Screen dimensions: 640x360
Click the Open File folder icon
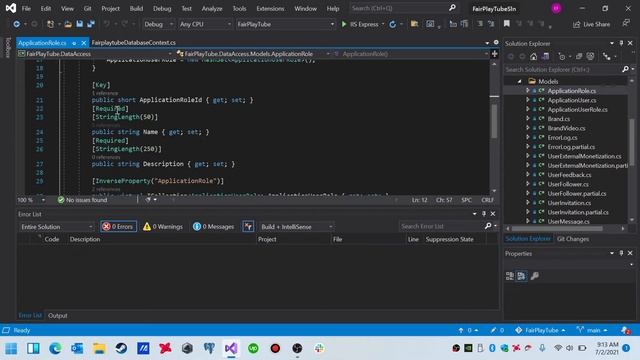68,24
